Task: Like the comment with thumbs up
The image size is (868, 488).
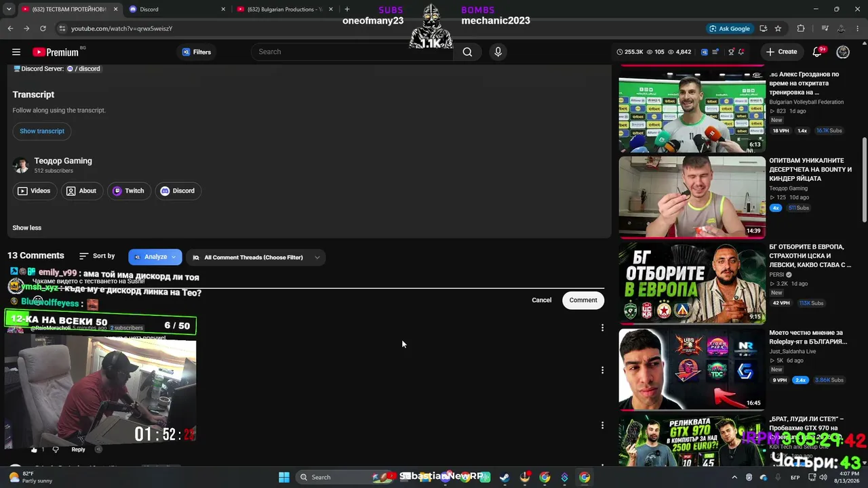Action: pyautogui.click(x=34, y=449)
